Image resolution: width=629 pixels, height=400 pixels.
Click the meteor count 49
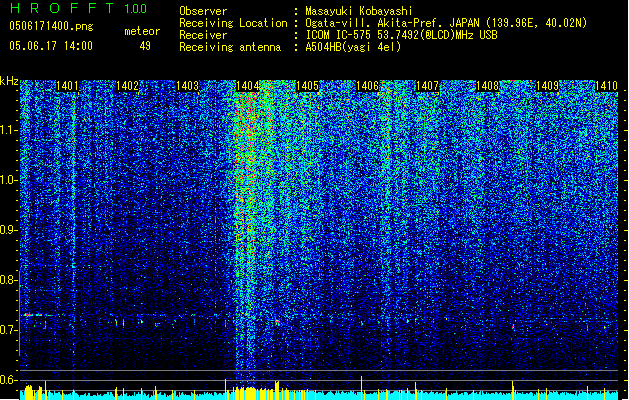tap(145, 46)
